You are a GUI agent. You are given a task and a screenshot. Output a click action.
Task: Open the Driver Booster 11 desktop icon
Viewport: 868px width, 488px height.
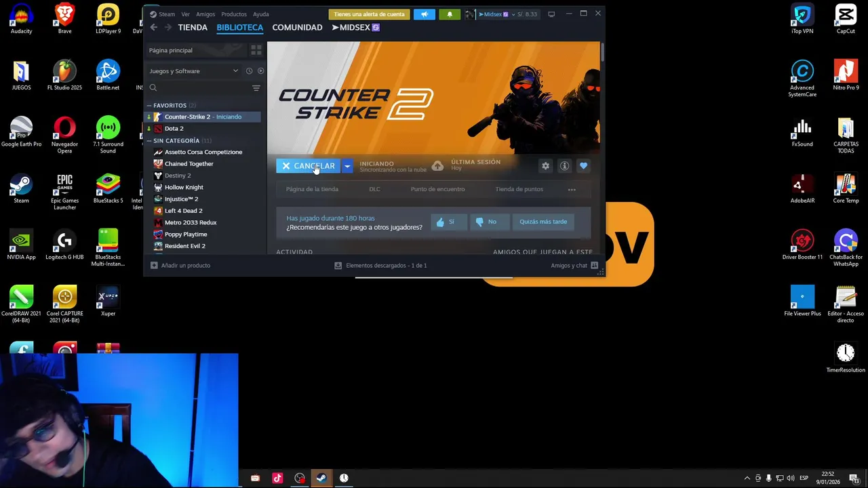pos(802,245)
